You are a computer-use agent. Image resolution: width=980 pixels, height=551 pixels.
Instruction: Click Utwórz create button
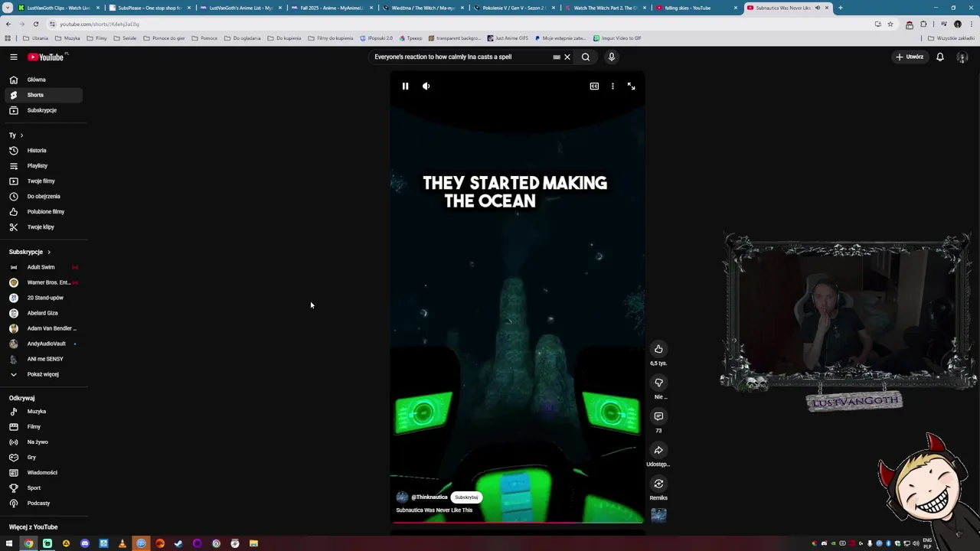click(x=910, y=57)
